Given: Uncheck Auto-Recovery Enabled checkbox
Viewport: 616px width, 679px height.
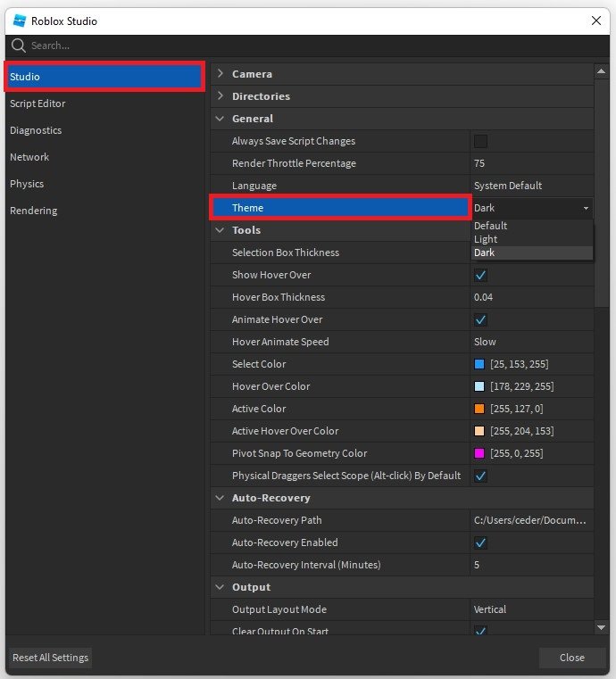Looking at the screenshot, I should point(480,542).
